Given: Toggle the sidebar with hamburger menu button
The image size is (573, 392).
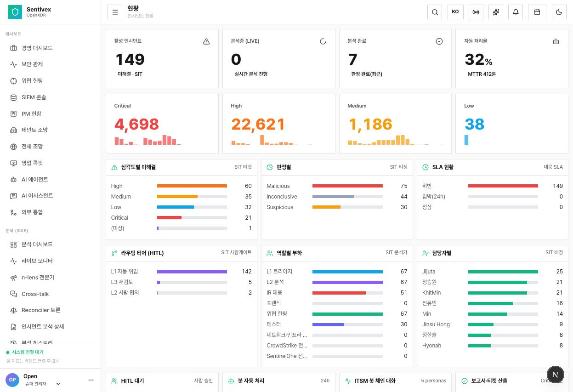Looking at the screenshot, I should (x=115, y=12).
